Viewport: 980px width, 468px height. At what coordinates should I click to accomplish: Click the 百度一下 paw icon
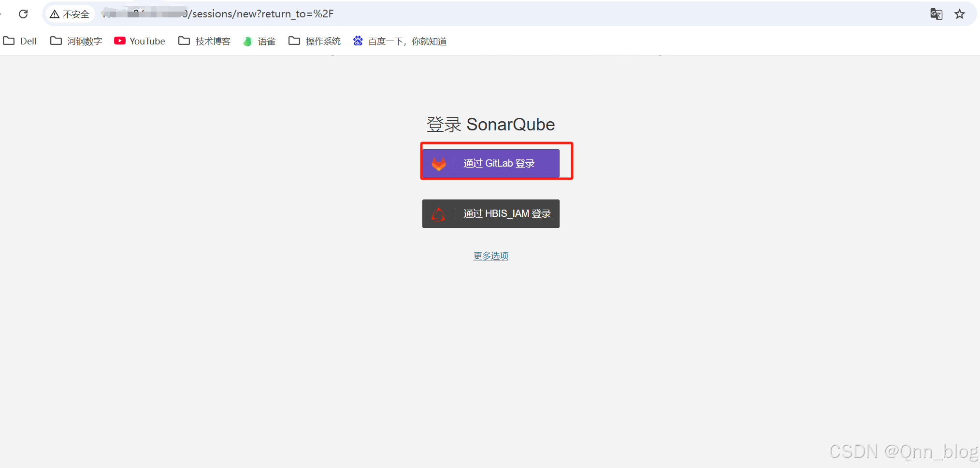[x=358, y=41]
